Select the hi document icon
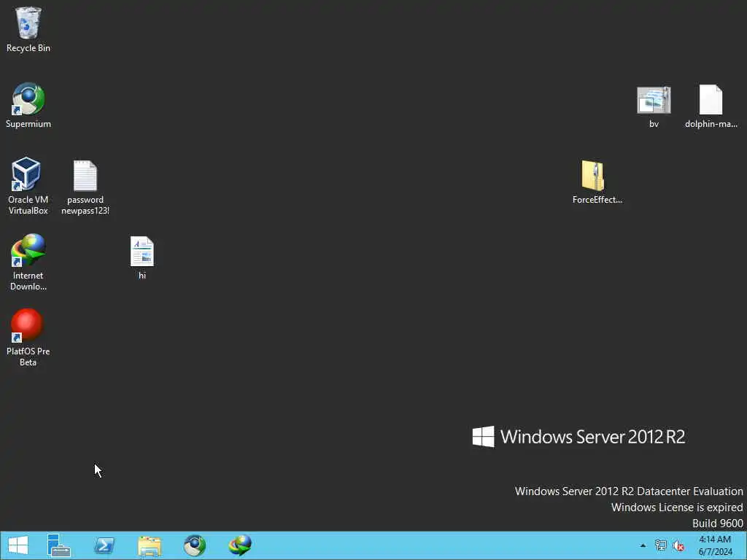The image size is (747, 560). pos(142,257)
